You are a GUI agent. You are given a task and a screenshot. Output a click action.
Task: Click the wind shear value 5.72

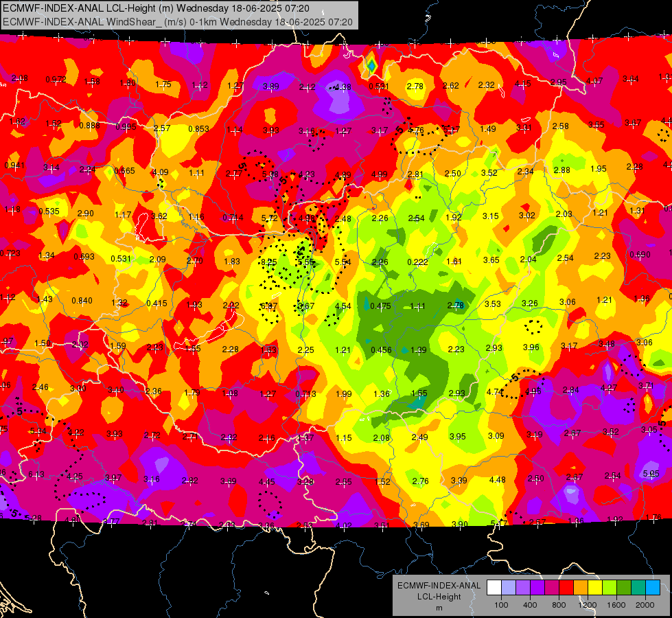[x=270, y=218]
